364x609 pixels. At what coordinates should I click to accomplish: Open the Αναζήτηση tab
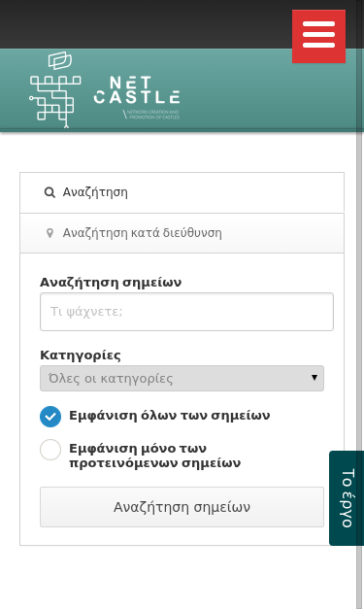pyautogui.click(x=182, y=192)
